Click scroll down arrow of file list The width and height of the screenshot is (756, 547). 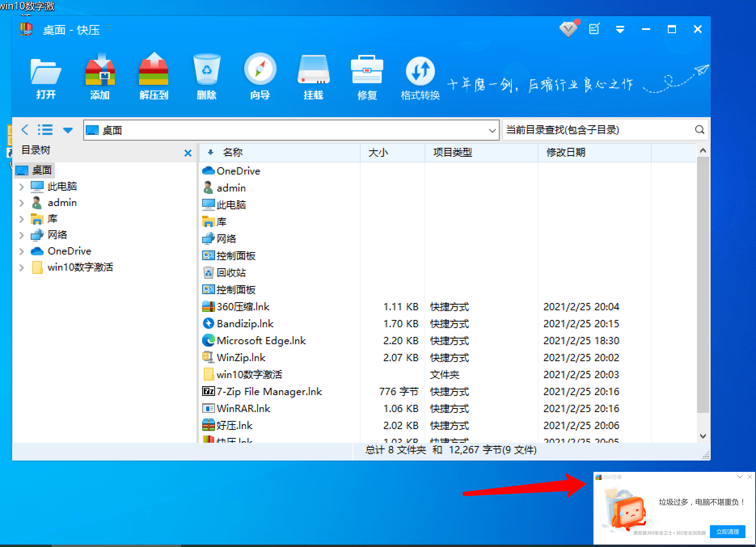pos(703,436)
